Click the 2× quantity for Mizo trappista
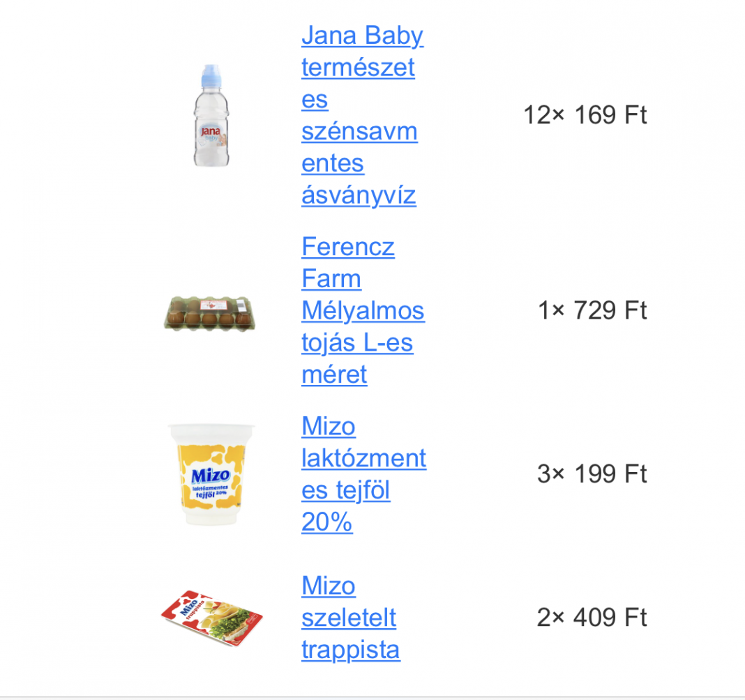The width and height of the screenshot is (745, 700). 551,617
